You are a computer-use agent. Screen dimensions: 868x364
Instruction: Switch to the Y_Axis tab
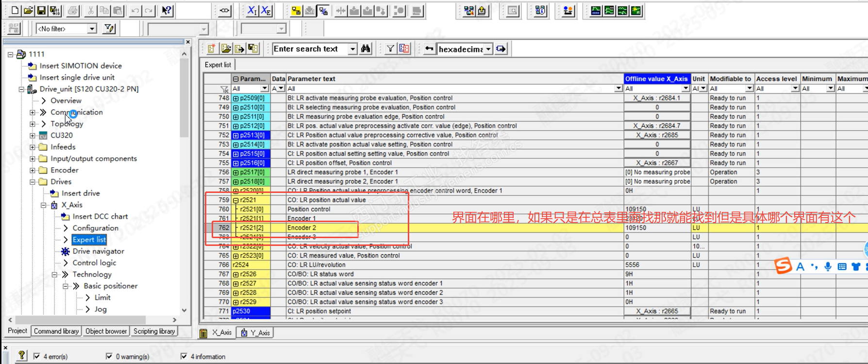[256, 332]
